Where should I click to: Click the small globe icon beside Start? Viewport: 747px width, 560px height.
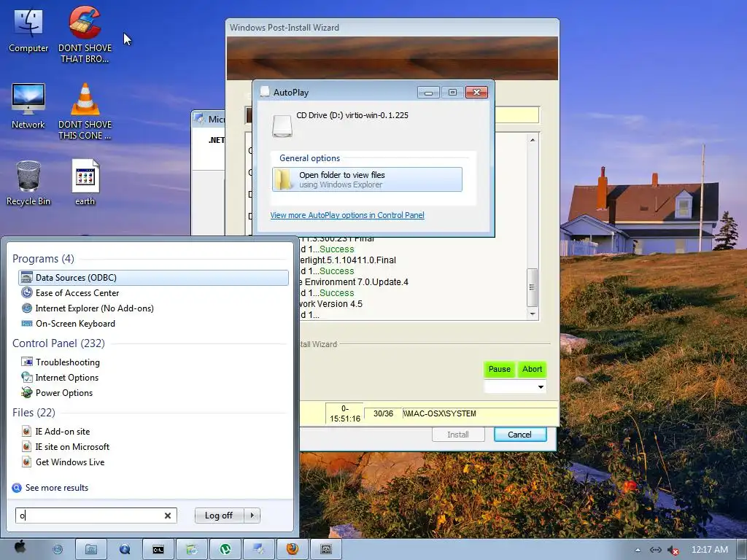coord(58,550)
